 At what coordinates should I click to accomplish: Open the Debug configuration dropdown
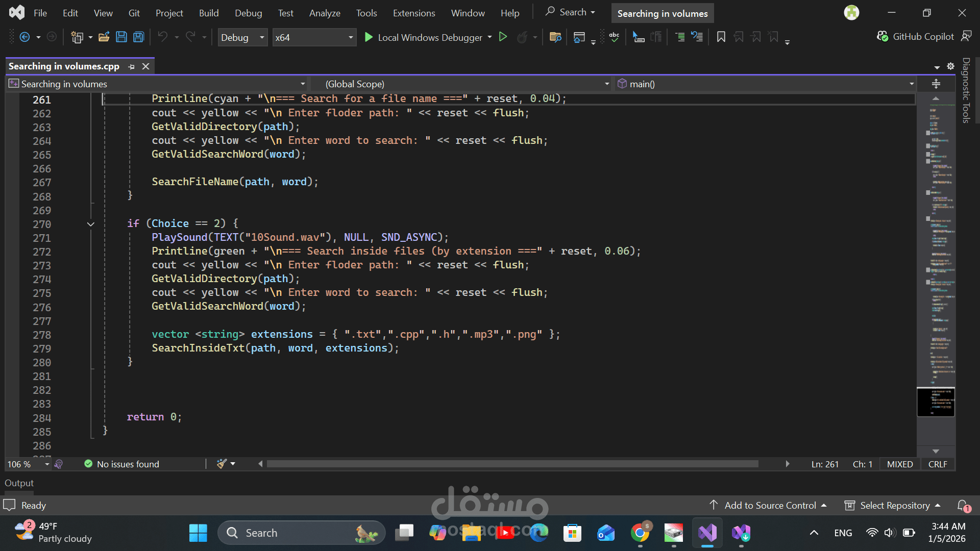click(242, 37)
